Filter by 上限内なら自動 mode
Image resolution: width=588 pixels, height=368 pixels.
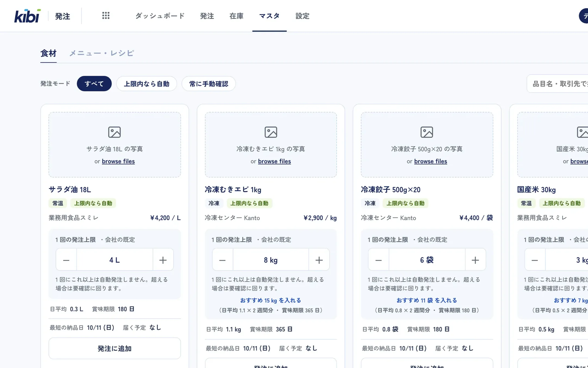(146, 84)
